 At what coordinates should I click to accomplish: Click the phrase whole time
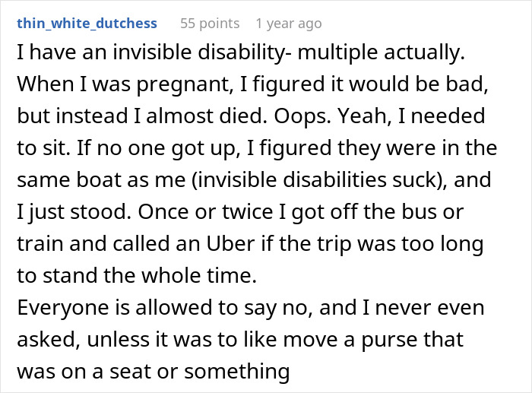(x=198, y=275)
